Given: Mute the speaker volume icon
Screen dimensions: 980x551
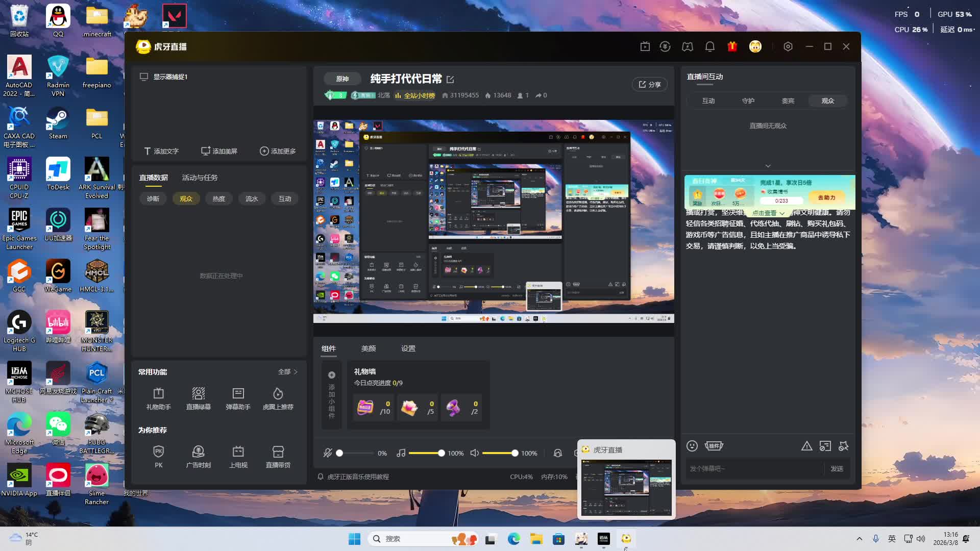Looking at the screenshot, I should tap(474, 453).
